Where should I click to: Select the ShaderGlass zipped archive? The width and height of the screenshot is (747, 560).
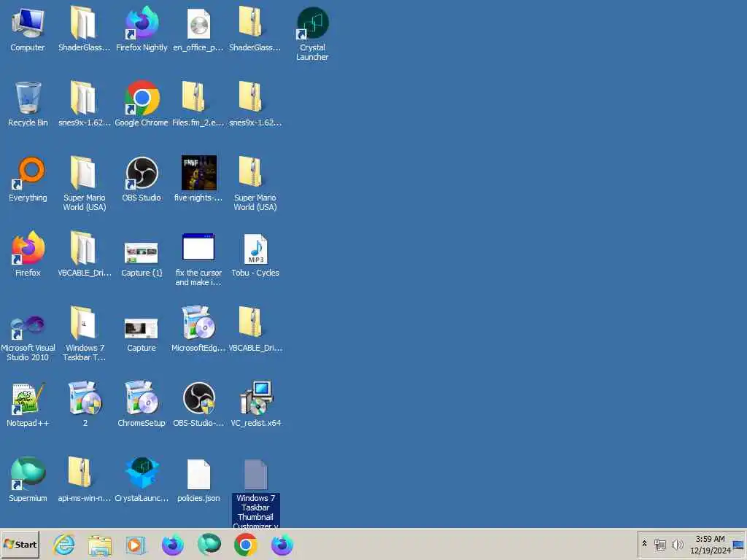(255, 28)
